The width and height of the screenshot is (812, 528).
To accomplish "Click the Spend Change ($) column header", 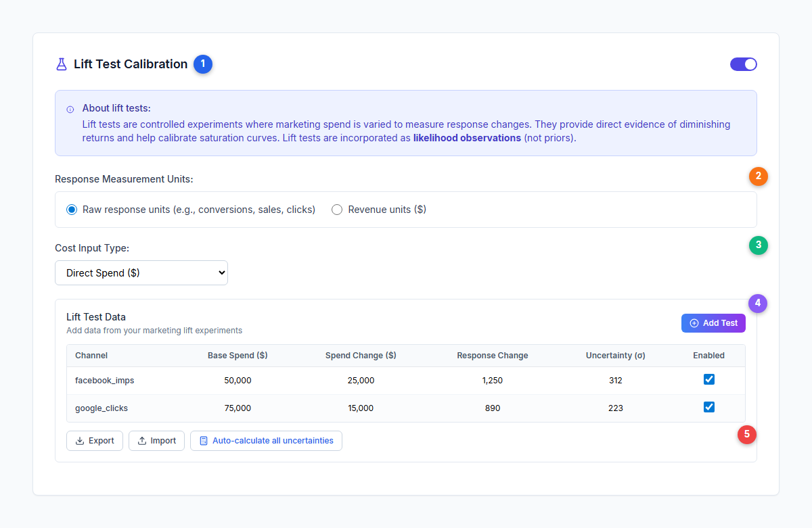I will pyautogui.click(x=361, y=356).
